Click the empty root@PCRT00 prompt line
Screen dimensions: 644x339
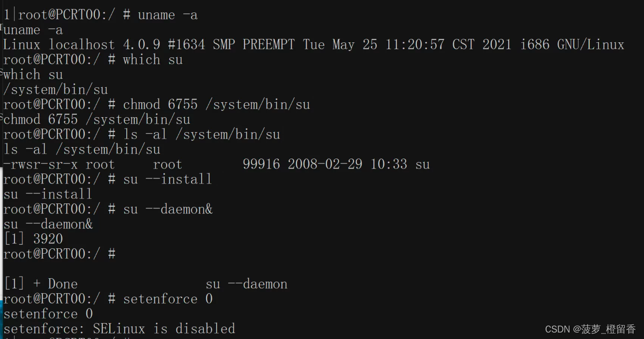[x=59, y=254]
